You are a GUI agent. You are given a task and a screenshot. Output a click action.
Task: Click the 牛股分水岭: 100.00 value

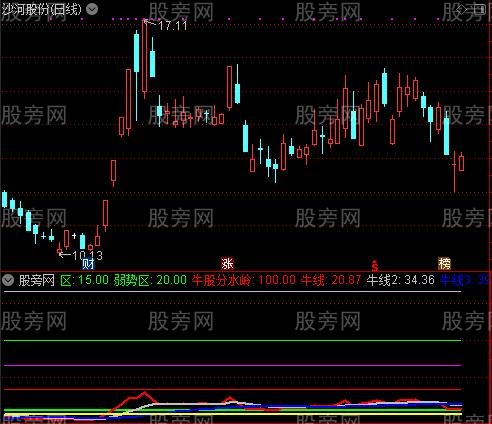tap(244, 280)
